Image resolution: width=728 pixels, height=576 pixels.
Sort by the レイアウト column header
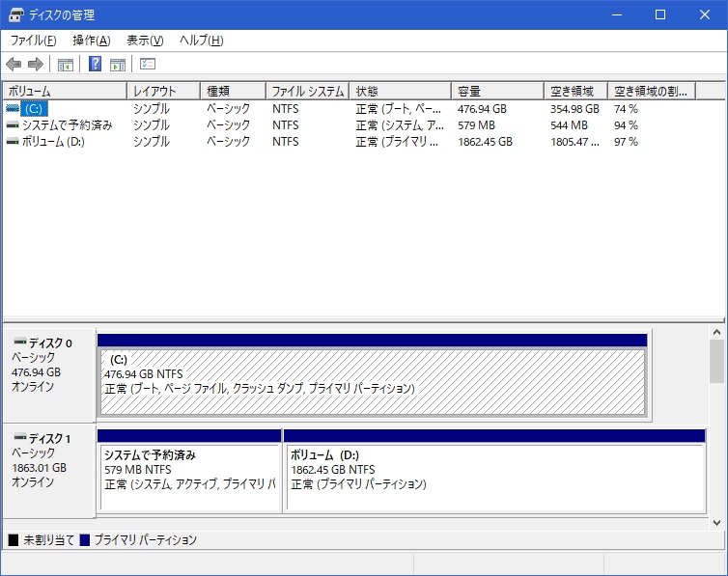coord(163,91)
